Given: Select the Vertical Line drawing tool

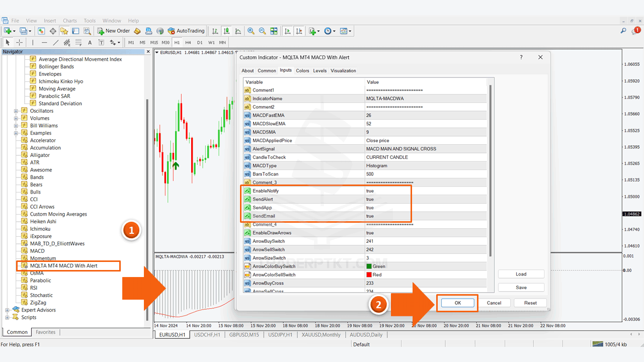Looking at the screenshot, I should (x=33, y=42).
